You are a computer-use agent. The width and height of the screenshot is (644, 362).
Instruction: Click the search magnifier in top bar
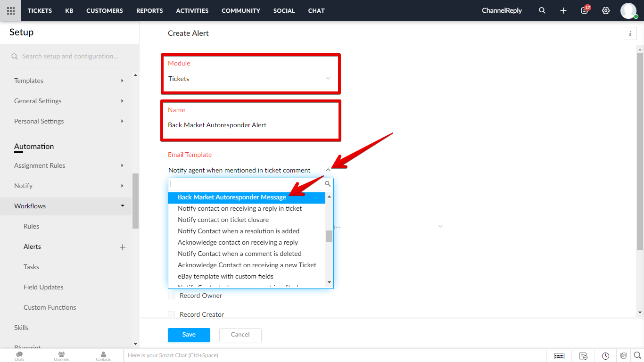click(542, 10)
